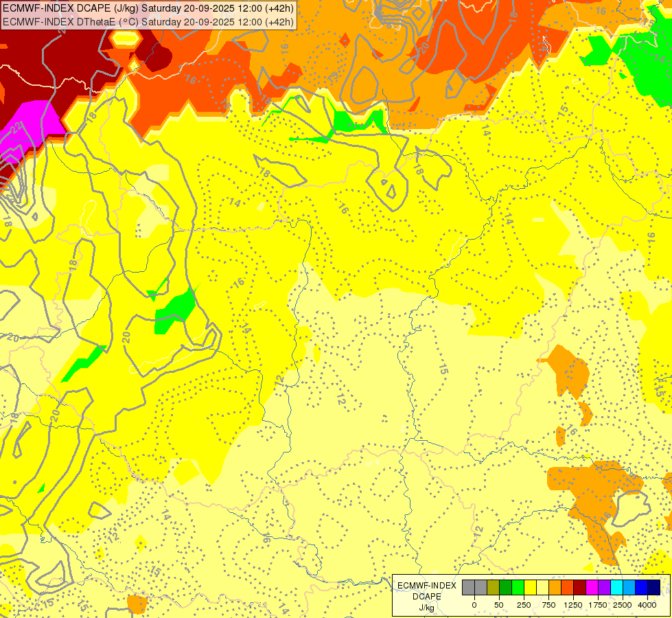Image resolution: width=672 pixels, height=618 pixels.
Task: Click the legend tick value 0
Action: point(474,605)
